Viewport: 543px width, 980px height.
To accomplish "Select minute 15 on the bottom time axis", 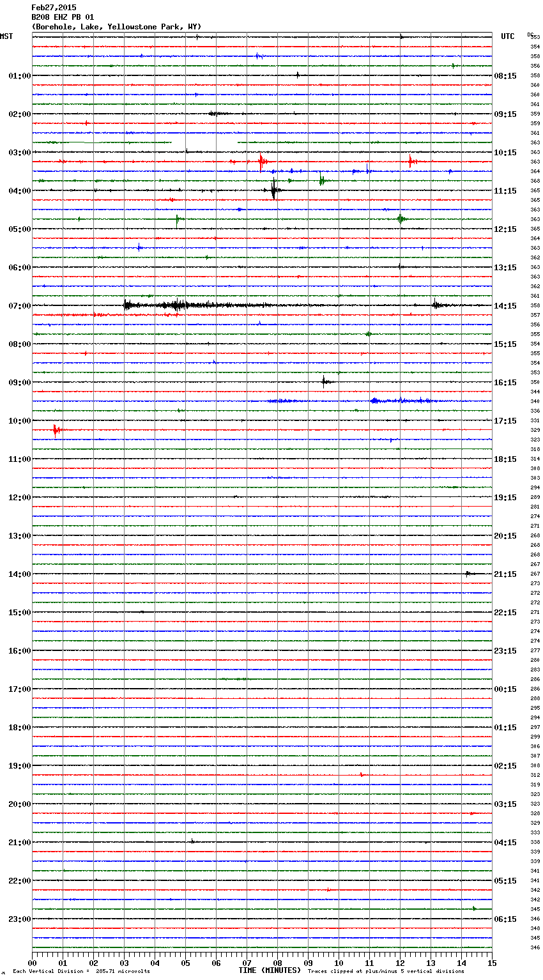I will click(492, 962).
